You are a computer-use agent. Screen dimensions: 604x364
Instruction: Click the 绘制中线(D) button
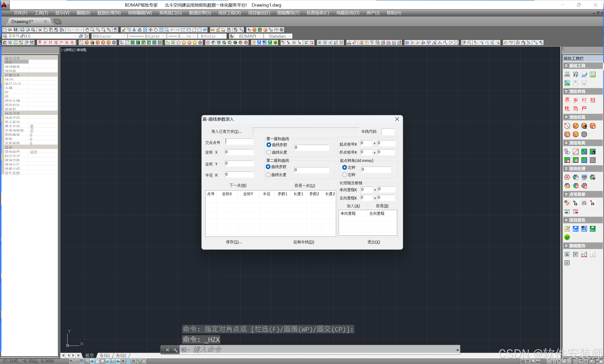[x=304, y=242]
